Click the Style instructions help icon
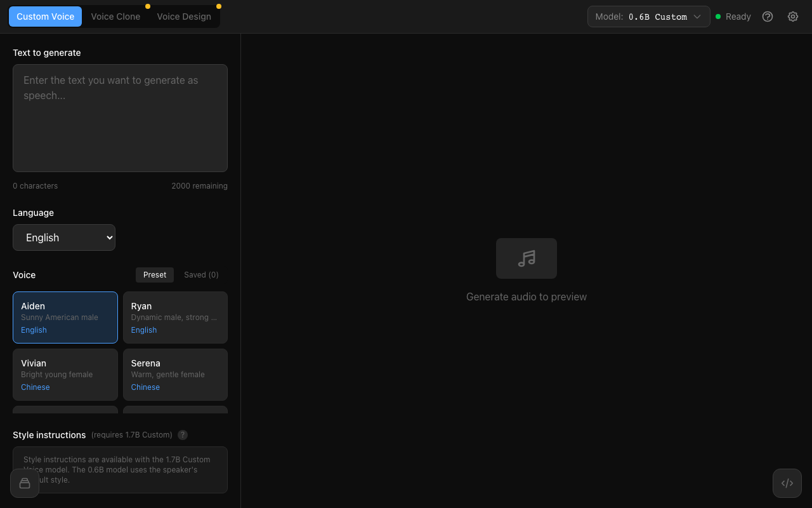The height and width of the screenshot is (508, 812). 183,435
